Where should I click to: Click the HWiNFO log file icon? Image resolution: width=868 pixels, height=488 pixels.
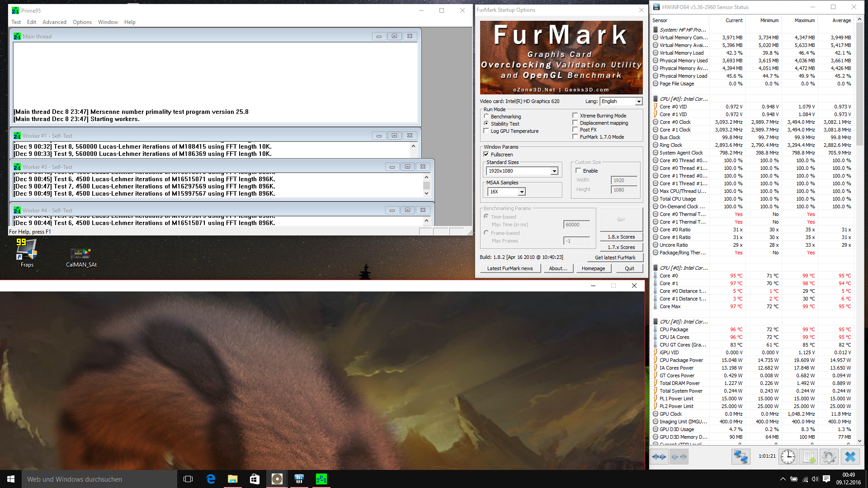pyautogui.click(x=809, y=457)
